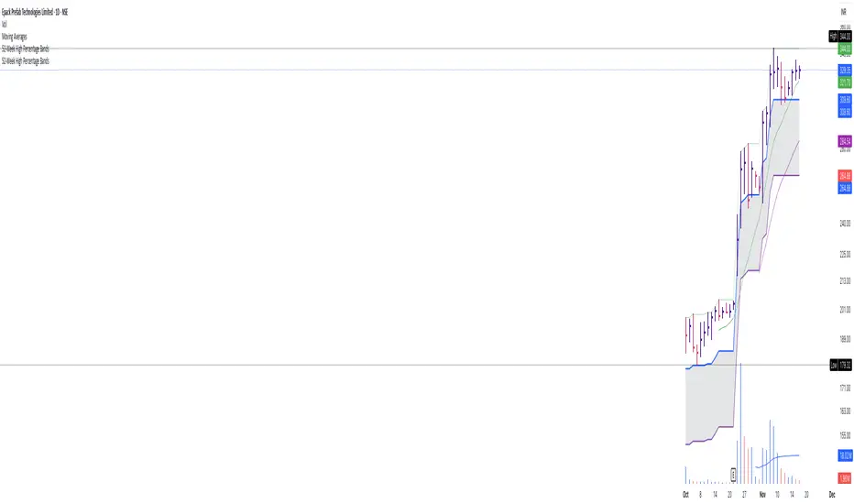Click the Oct label on the time axis
This screenshot has width=854, height=504.
[x=686, y=492]
